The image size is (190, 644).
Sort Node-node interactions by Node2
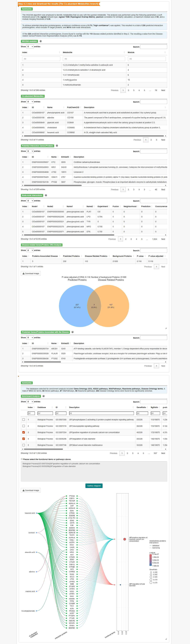pyautogui.click(x=55, y=206)
